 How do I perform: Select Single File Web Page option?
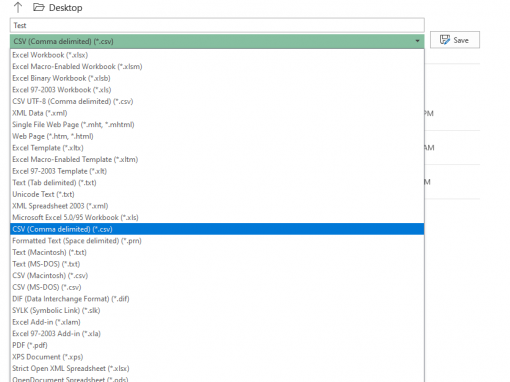pyautogui.click(x=217, y=125)
